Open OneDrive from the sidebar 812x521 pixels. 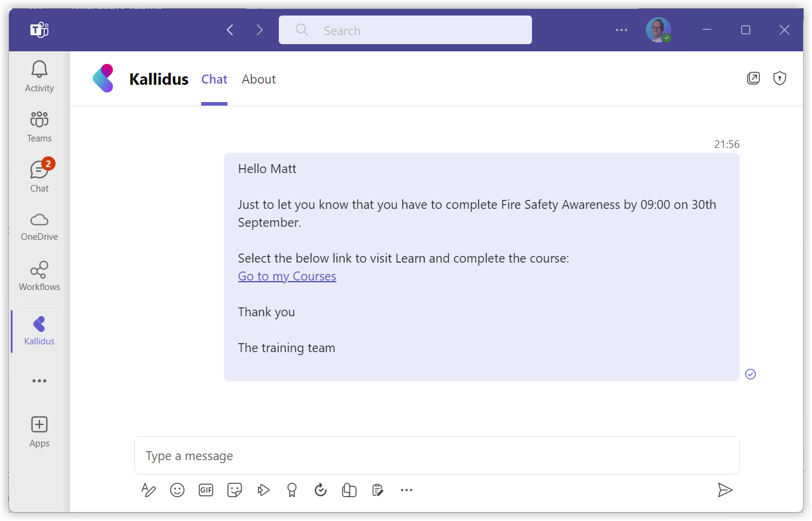(x=39, y=226)
